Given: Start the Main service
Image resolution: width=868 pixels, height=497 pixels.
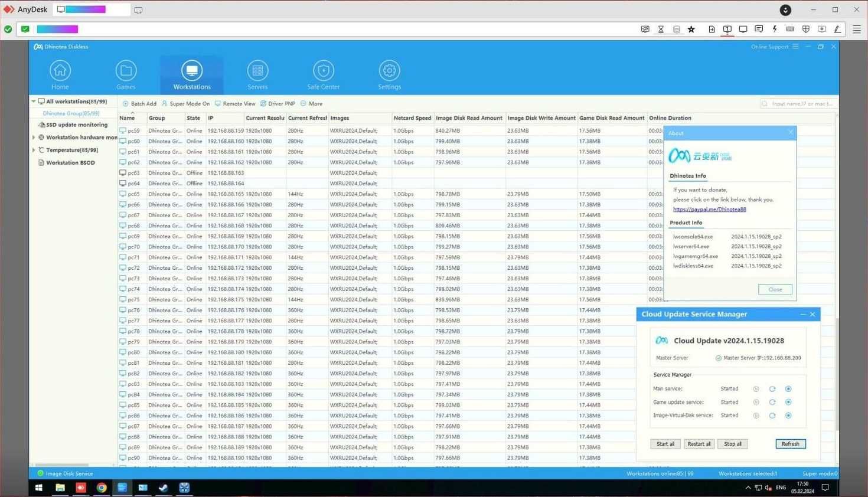Looking at the screenshot, I should tap(756, 389).
